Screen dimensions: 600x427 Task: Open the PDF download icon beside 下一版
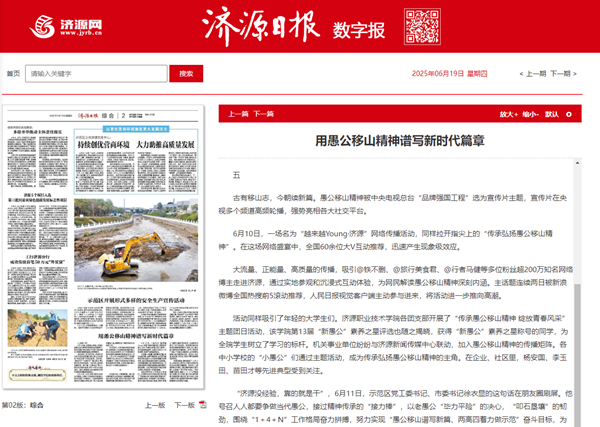pyautogui.click(x=202, y=405)
